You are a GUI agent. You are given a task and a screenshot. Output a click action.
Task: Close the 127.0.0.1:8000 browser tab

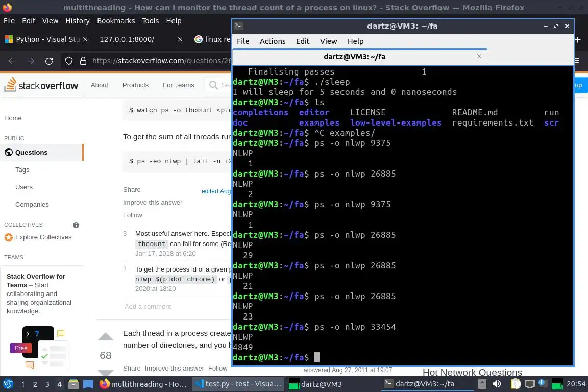pos(180,39)
